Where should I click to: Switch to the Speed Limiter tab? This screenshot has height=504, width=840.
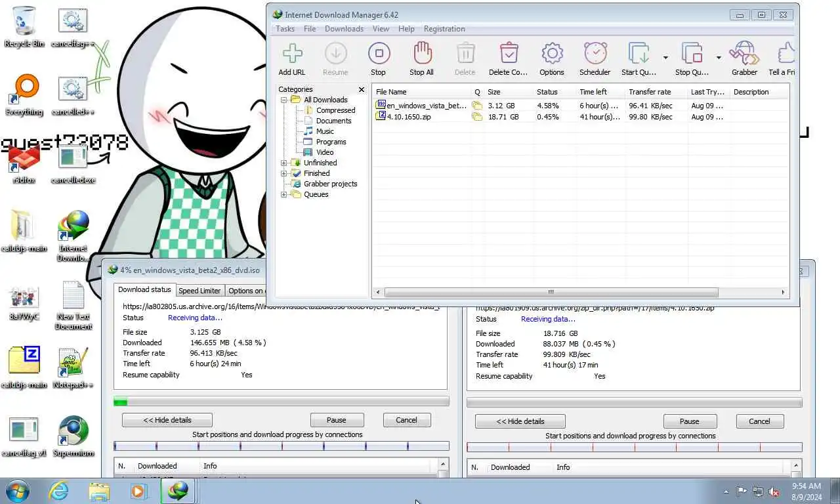pyautogui.click(x=199, y=291)
